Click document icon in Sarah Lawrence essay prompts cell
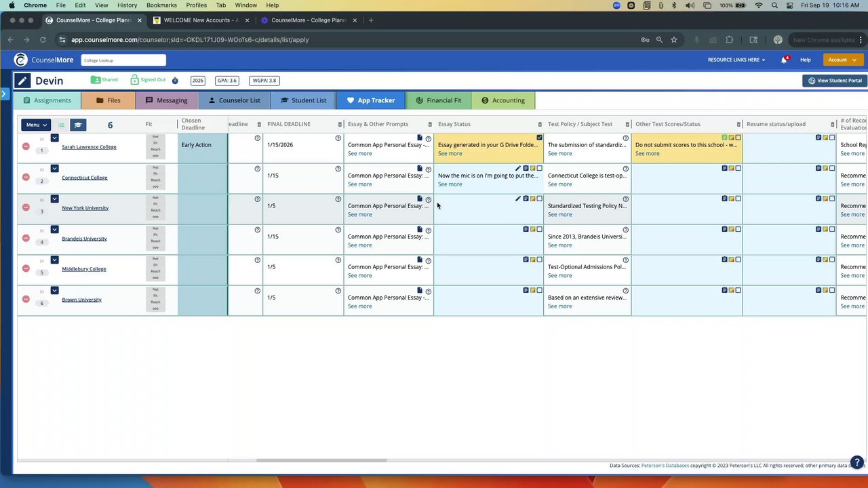The image size is (868, 488). coord(420,138)
